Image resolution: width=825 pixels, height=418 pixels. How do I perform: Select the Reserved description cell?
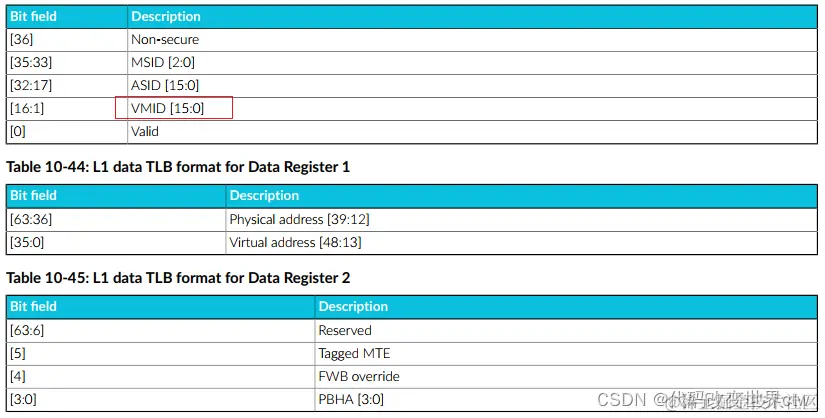[566, 330]
